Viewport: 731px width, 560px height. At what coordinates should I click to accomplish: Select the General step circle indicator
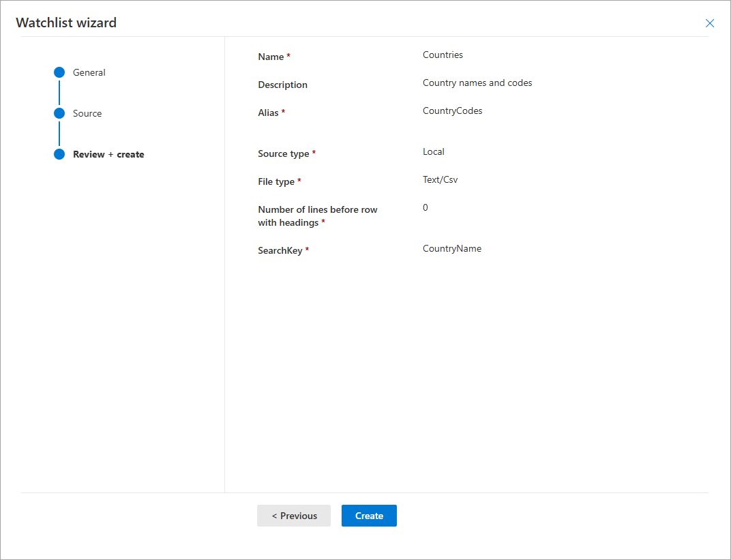(59, 72)
